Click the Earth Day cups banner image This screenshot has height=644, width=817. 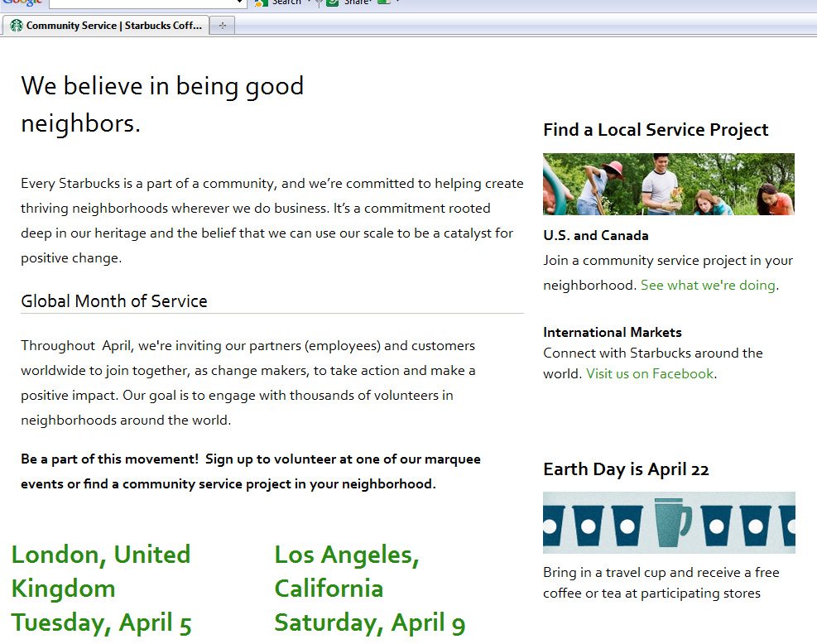click(x=669, y=522)
